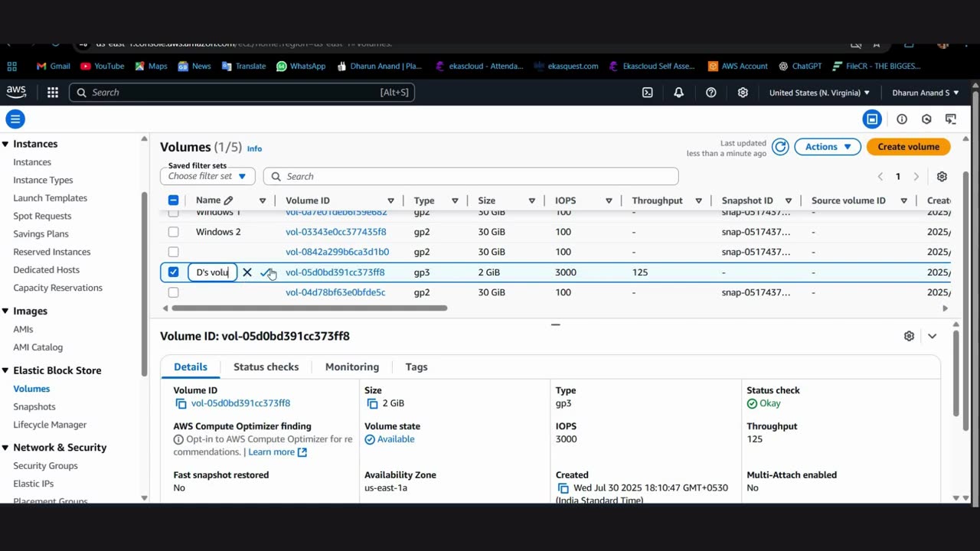This screenshot has width=980, height=551.
Task: Sort by Volume ID column arrow
Action: (390, 201)
